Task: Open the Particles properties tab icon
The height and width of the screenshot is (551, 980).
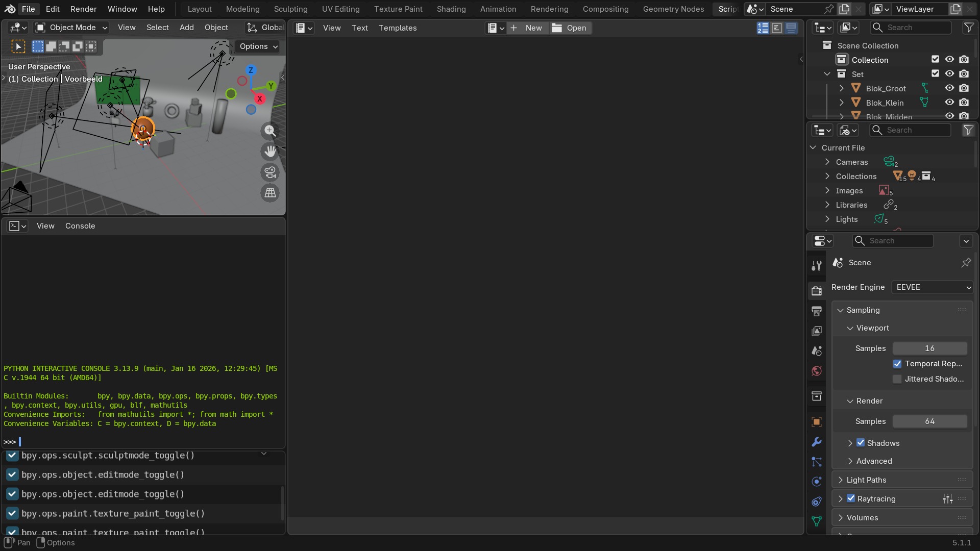Action: [817, 462]
